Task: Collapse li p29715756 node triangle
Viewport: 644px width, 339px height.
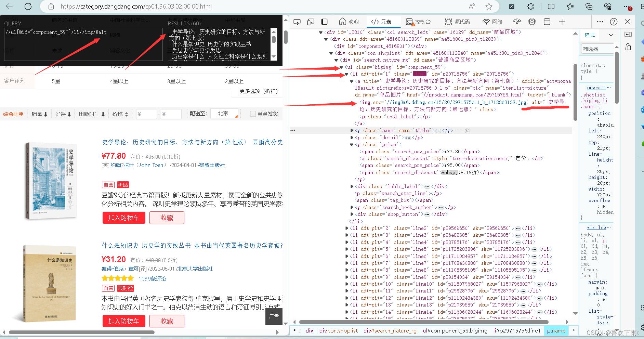Action: click(346, 74)
